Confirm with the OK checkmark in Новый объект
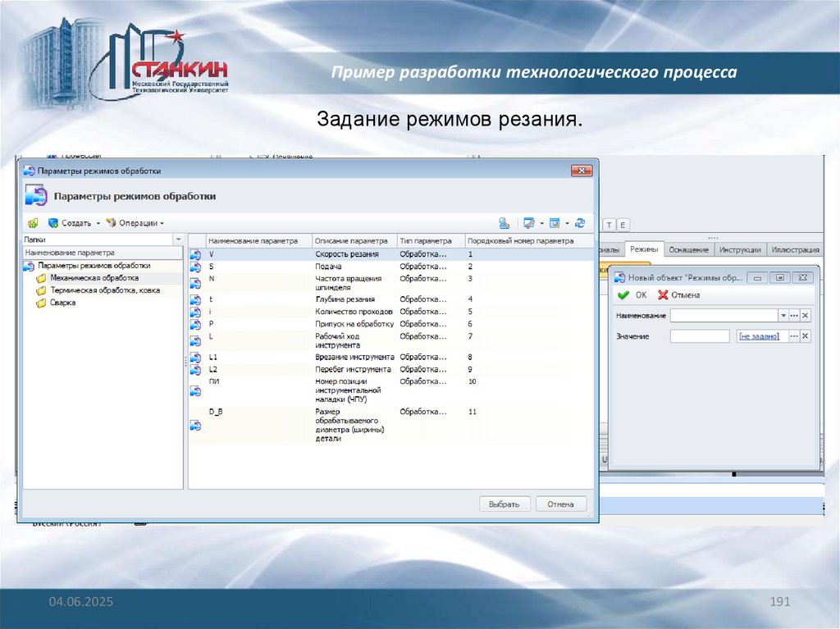The image size is (840, 629). (632, 295)
